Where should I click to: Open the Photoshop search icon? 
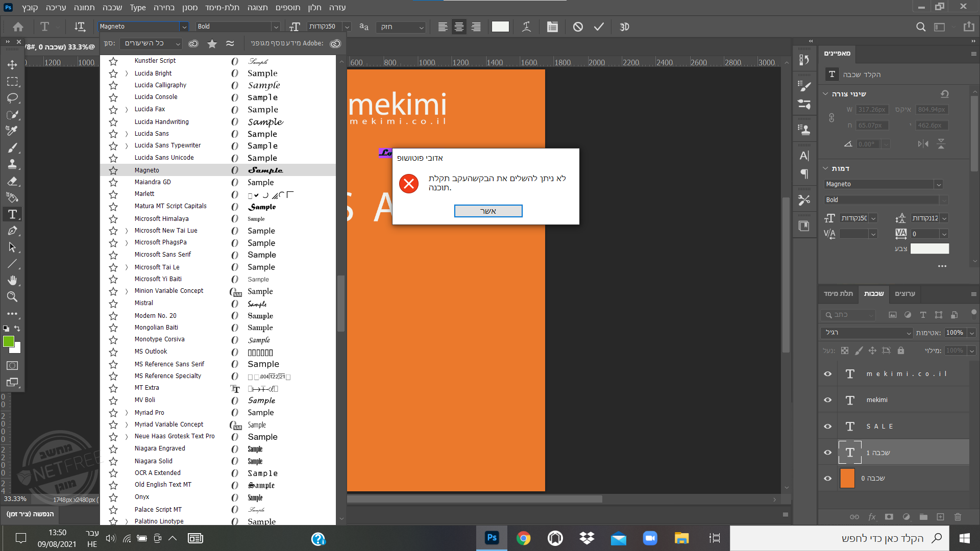921,27
